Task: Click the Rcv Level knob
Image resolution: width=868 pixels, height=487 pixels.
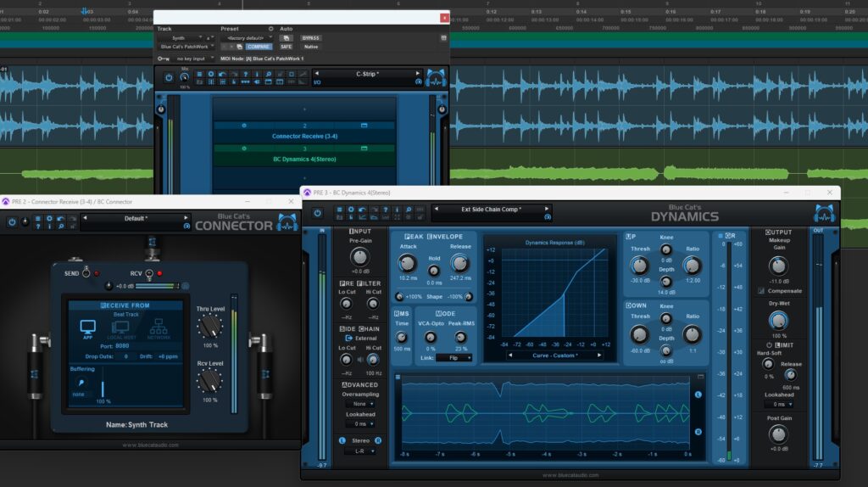Action: [x=210, y=381]
